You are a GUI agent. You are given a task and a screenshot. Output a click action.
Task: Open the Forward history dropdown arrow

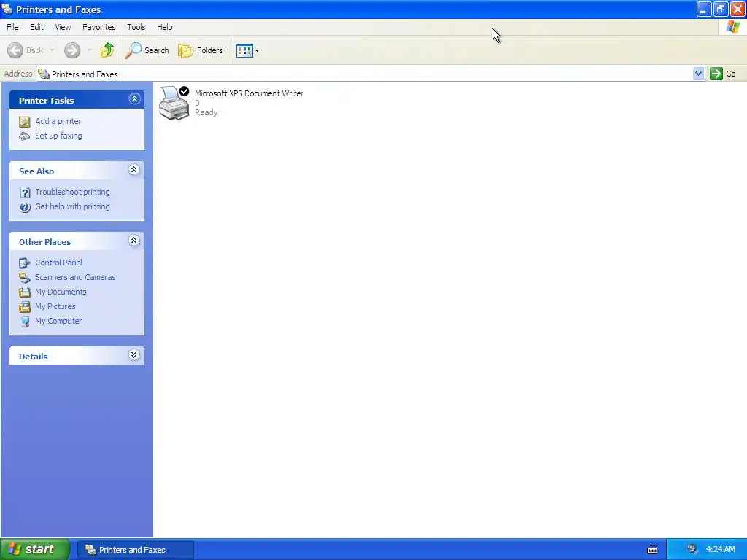90,50
